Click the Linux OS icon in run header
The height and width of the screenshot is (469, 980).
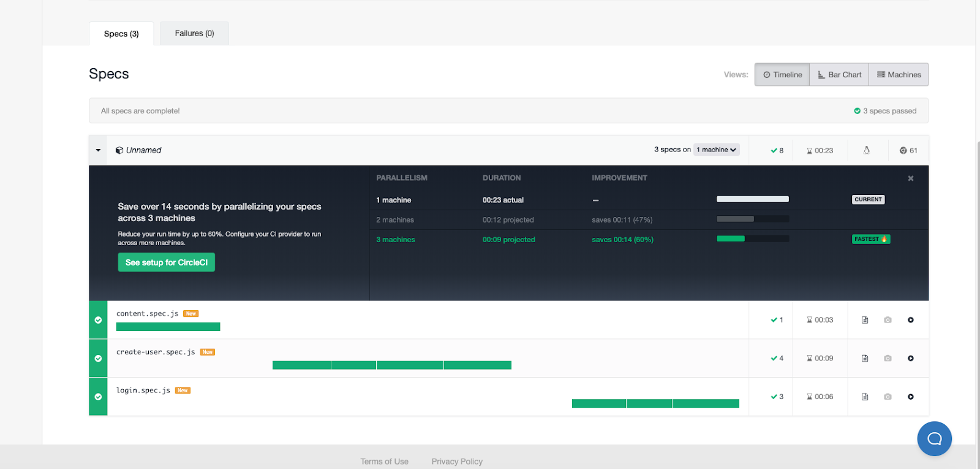(867, 150)
